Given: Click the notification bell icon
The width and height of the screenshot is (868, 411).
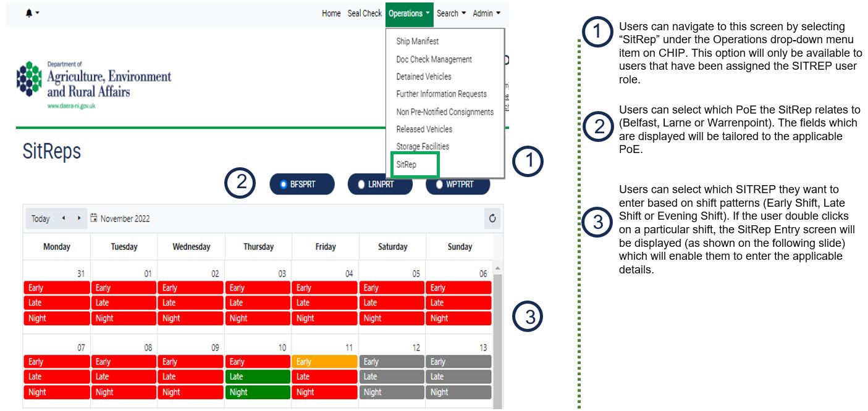Looking at the screenshot, I should pyautogui.click(x=29, y=13).
